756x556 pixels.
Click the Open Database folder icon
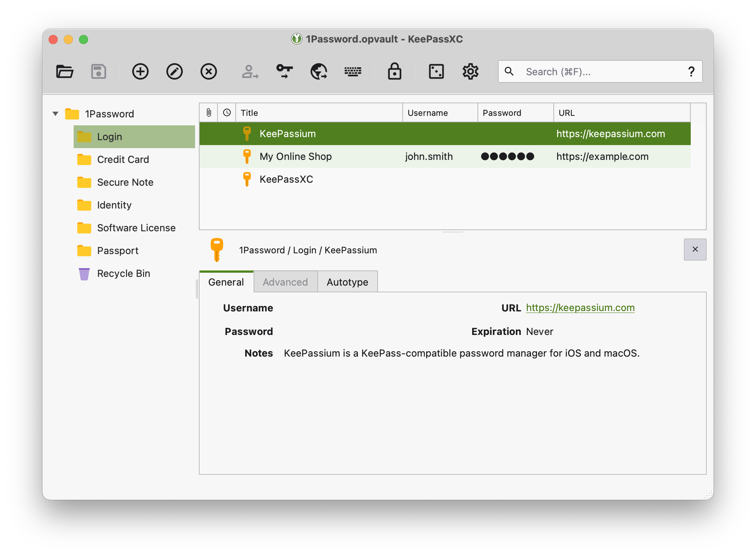(x=65, y=71)
